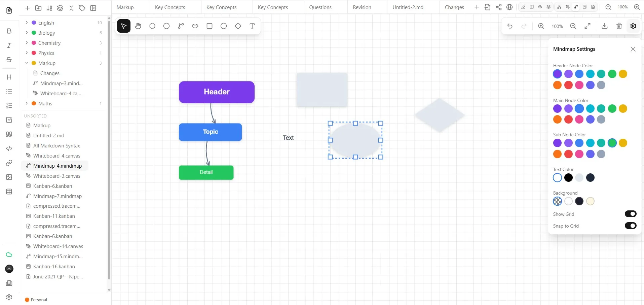Switch to the Questions tab

click(320, 7)
